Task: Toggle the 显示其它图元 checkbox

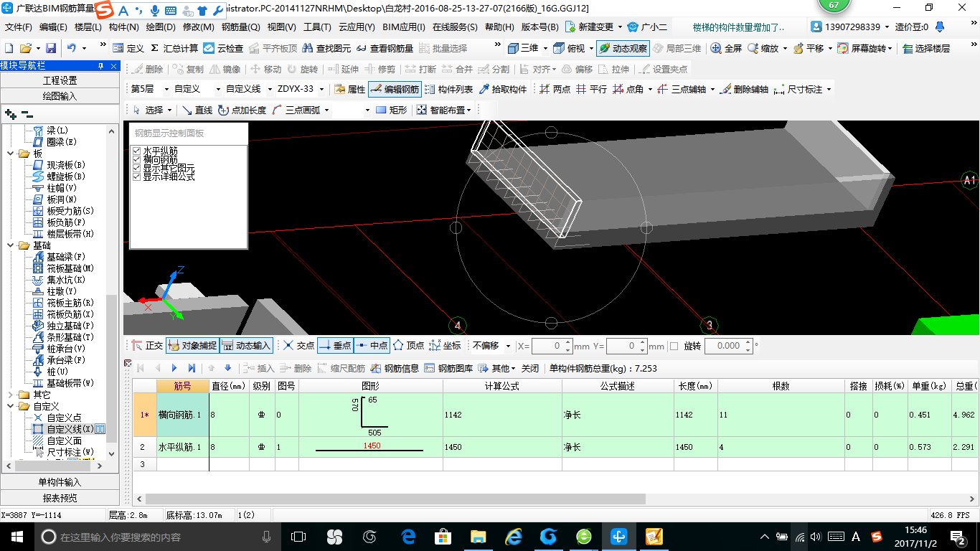Action: (137, 168)
